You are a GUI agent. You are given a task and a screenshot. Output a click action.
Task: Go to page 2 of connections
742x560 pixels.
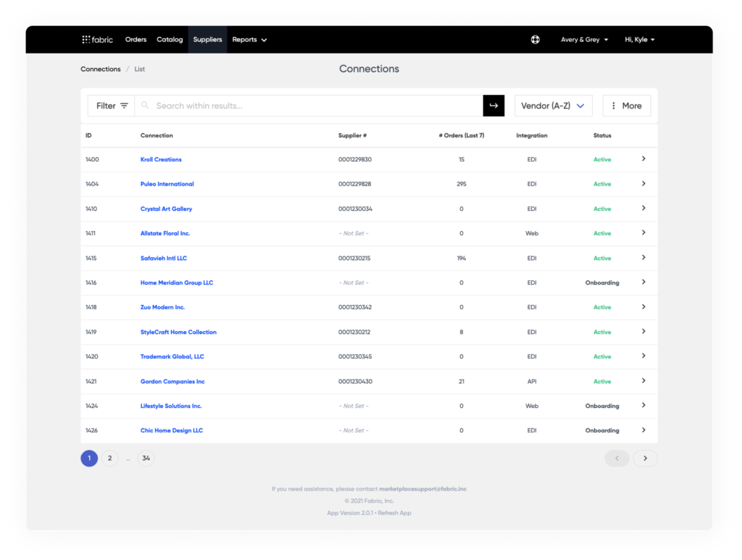(x=109, y=458)
